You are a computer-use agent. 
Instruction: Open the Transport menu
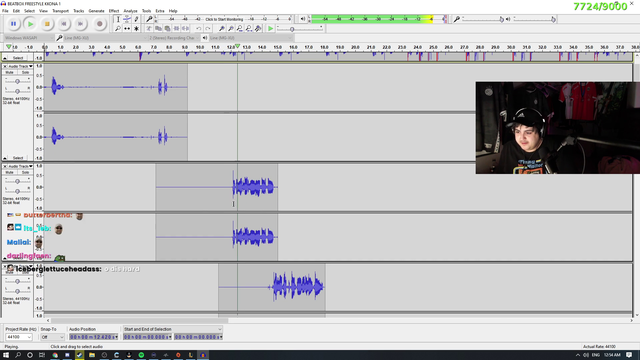pos(60,11)
